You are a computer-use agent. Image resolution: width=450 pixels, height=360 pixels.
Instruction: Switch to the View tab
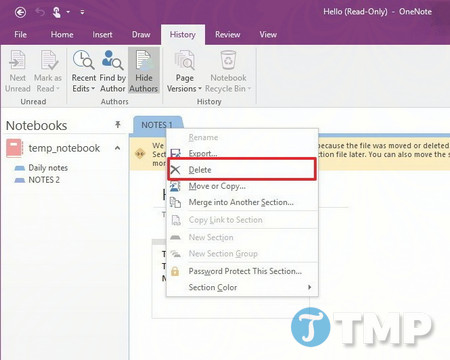click(268, 35)
